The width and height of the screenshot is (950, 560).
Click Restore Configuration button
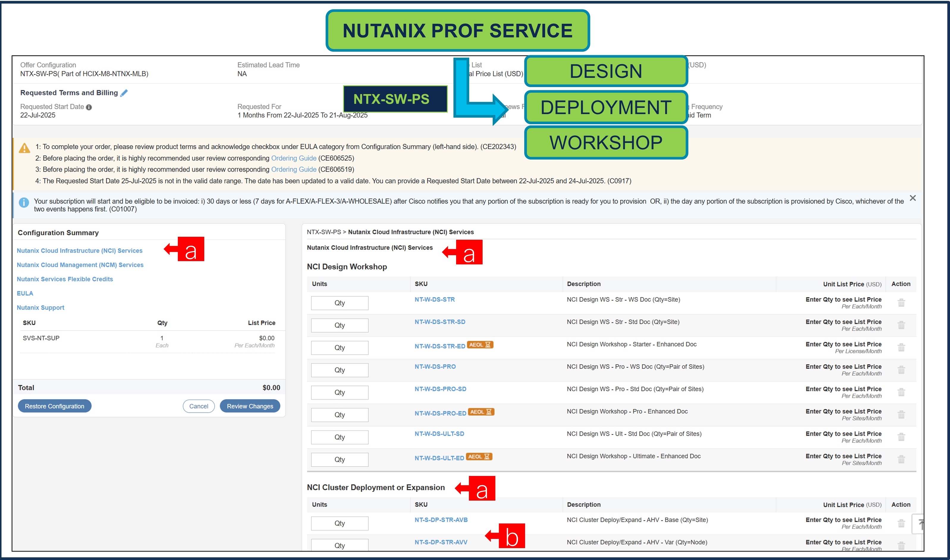pyautogui.click(x=55, y=406)
